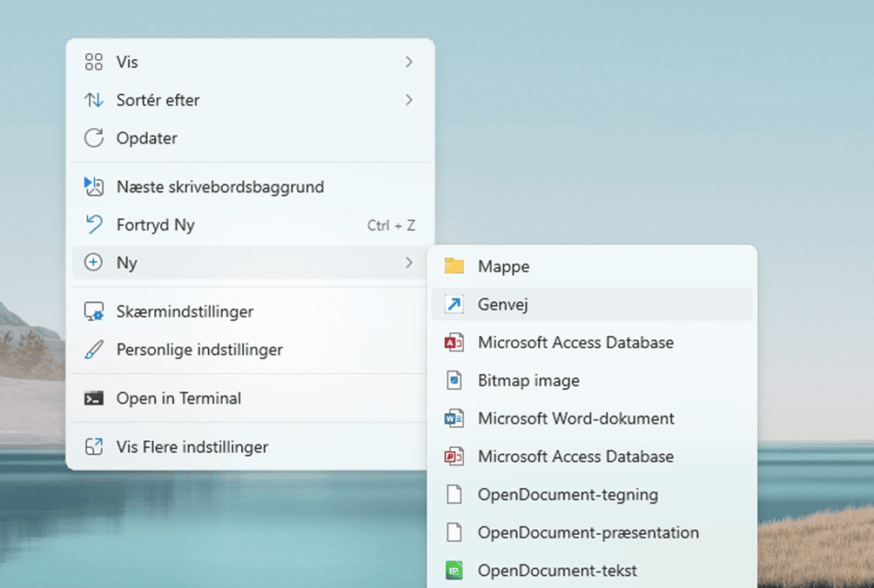
Task: Click the Word icon for Microsoft Word-dokument
Action: 454,418
